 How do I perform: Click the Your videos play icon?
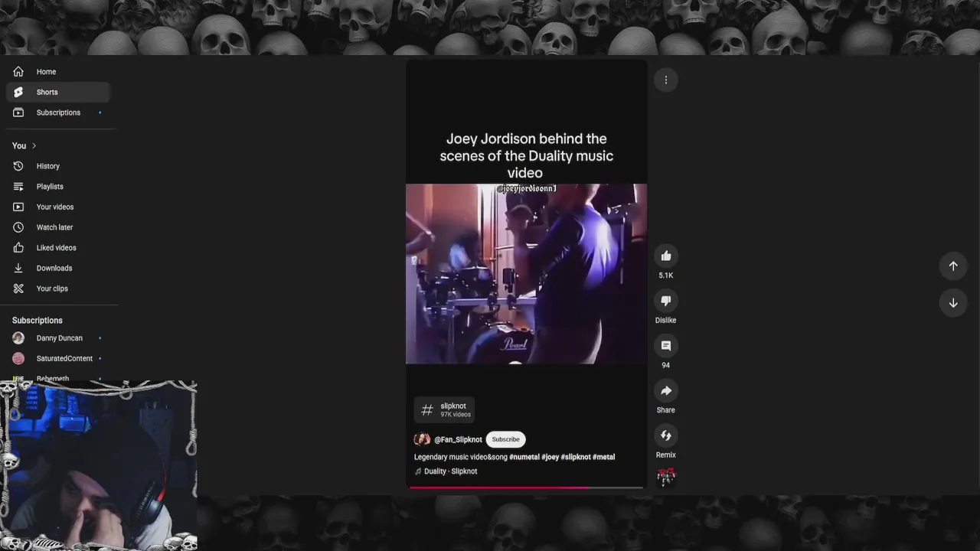pos(18,207)
